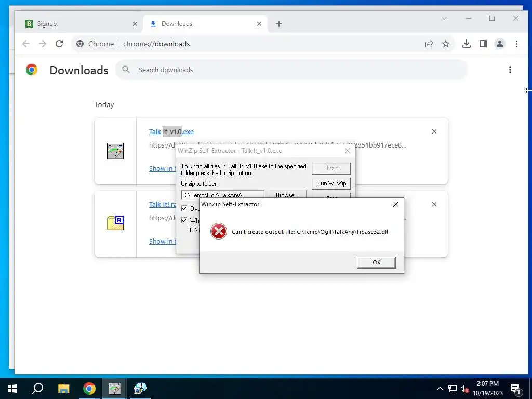Close the Signup tab

pos(135,24)
